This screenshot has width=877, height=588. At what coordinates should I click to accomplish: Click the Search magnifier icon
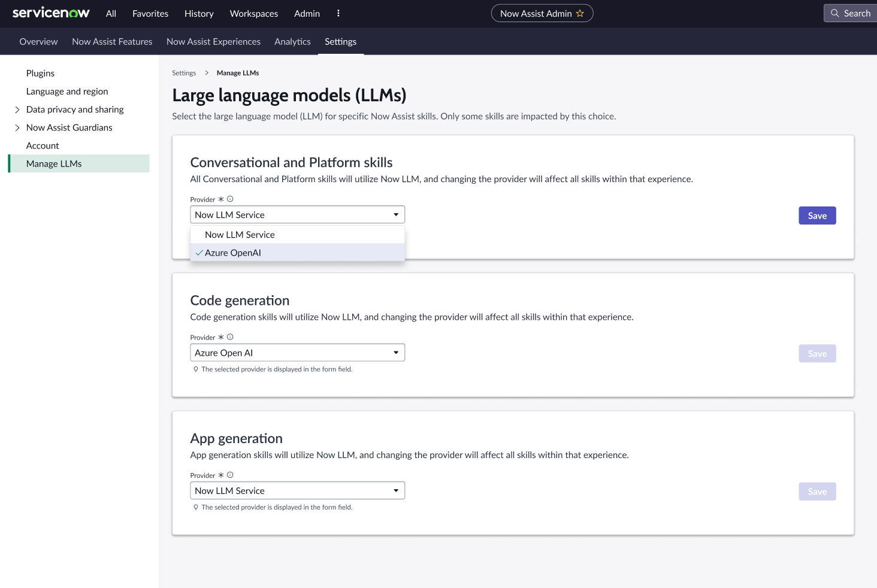tap(834, 13)
